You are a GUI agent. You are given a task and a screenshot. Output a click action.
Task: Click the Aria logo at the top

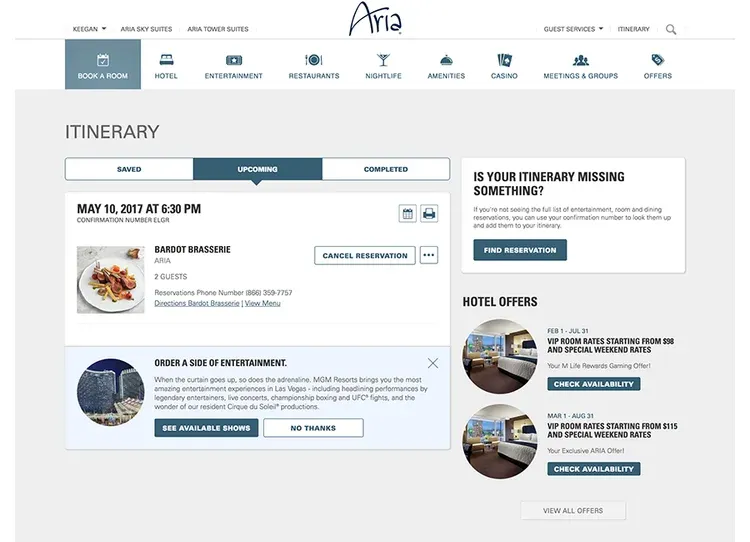pos(375,19)
